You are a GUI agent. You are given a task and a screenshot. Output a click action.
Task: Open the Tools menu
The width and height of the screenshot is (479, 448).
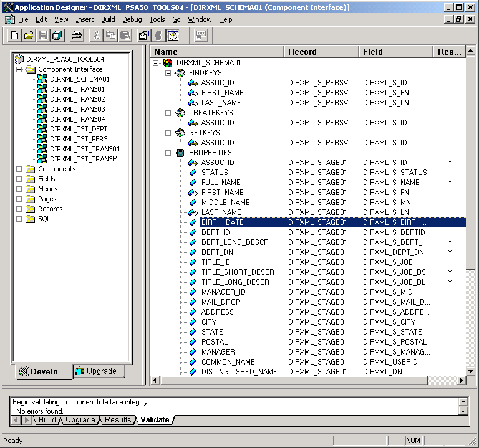click(x=157, y=19)
